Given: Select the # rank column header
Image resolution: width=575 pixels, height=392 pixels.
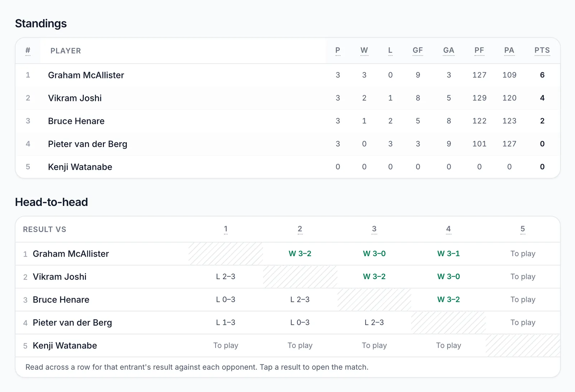Looking at the screenshot, I should click(28, 51).
